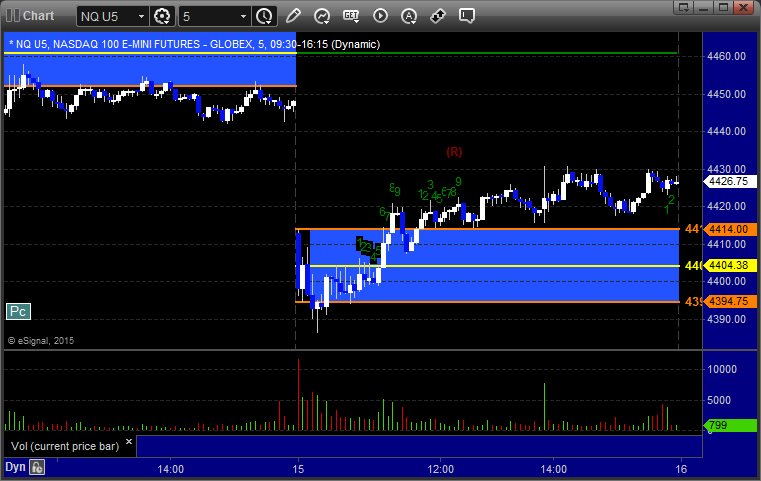Select the 4394.75 orange price label

click(730, 301)
